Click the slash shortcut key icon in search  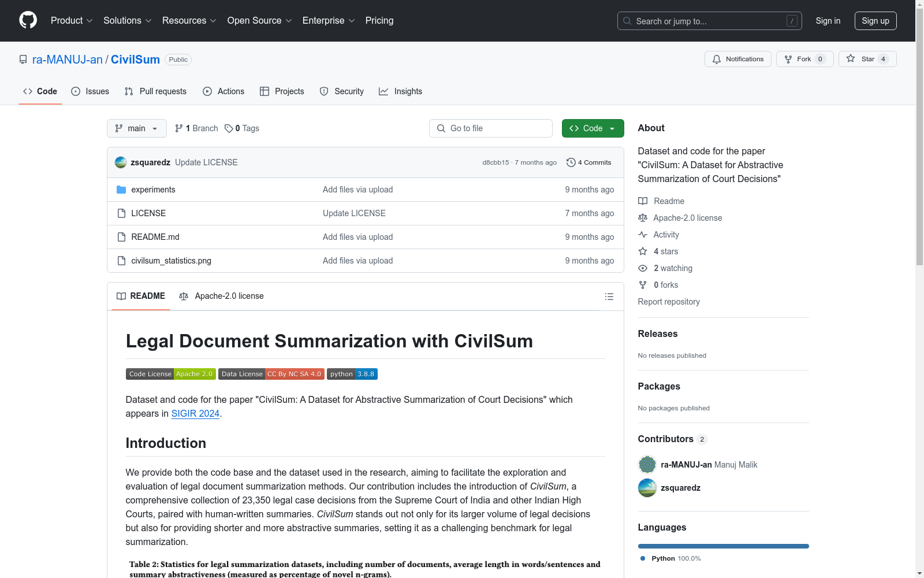tap(792, 21)
